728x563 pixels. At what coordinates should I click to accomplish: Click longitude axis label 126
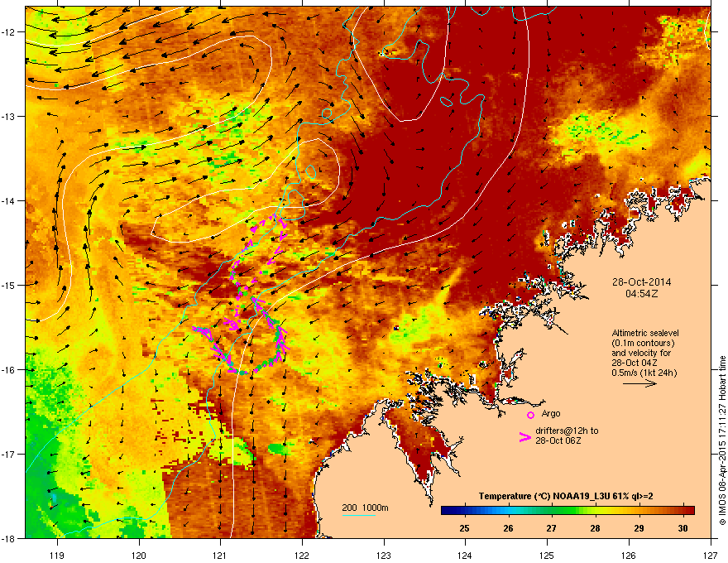pos(629,555)
